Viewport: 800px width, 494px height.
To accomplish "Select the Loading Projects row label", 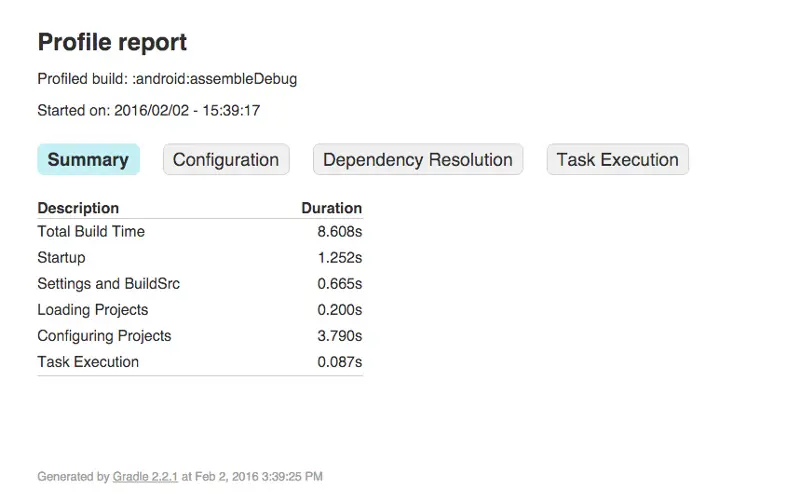I will [93, 309].
